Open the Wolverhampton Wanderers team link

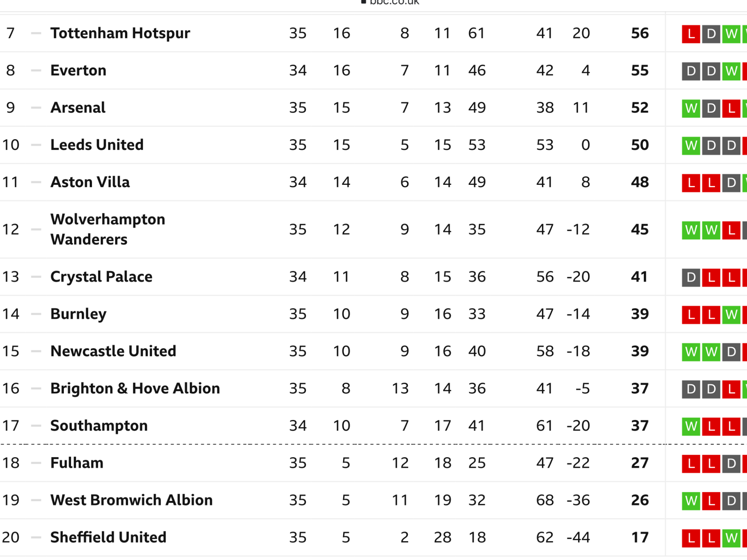tap(108, 229)
